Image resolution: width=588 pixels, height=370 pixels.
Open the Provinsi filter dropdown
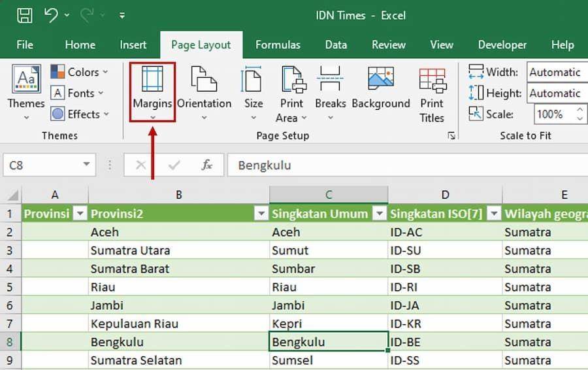[80, 214]
